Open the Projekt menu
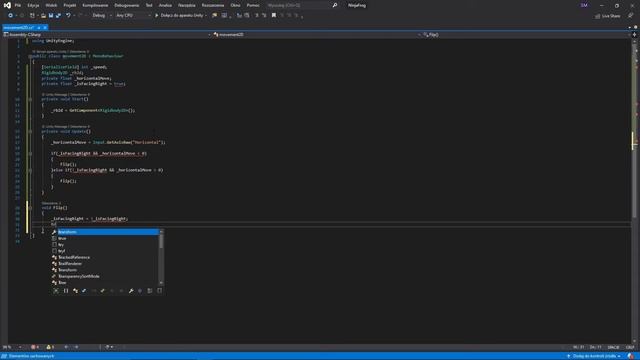 pyautogui.click(x=70, y=5)
